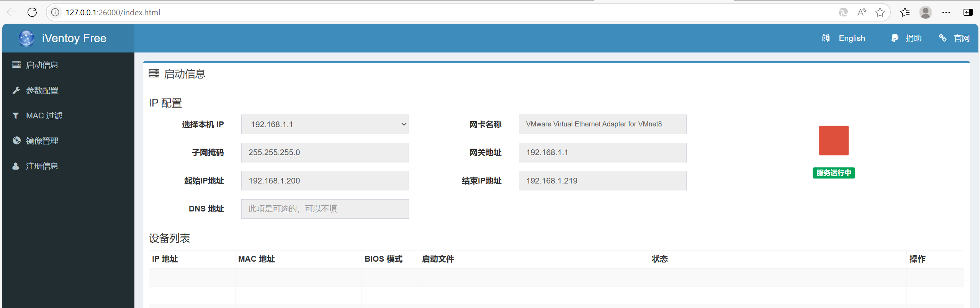Viewport: 980px width, 308px height.
Task: Click the 子网掩码 input field
Action: [325, 152]
